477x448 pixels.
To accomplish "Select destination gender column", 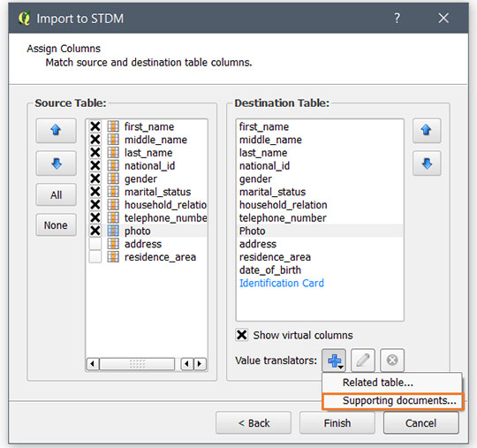I will point(320,178).
